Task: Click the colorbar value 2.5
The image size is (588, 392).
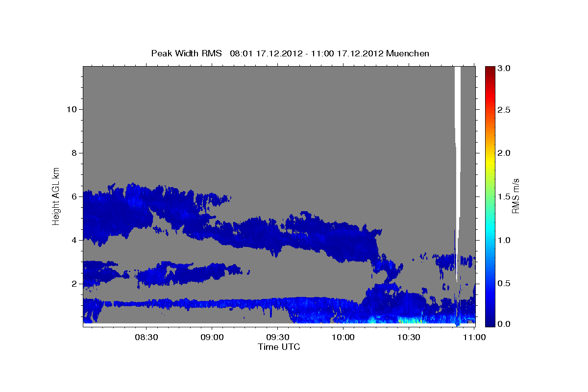Action: click(505, 110)
